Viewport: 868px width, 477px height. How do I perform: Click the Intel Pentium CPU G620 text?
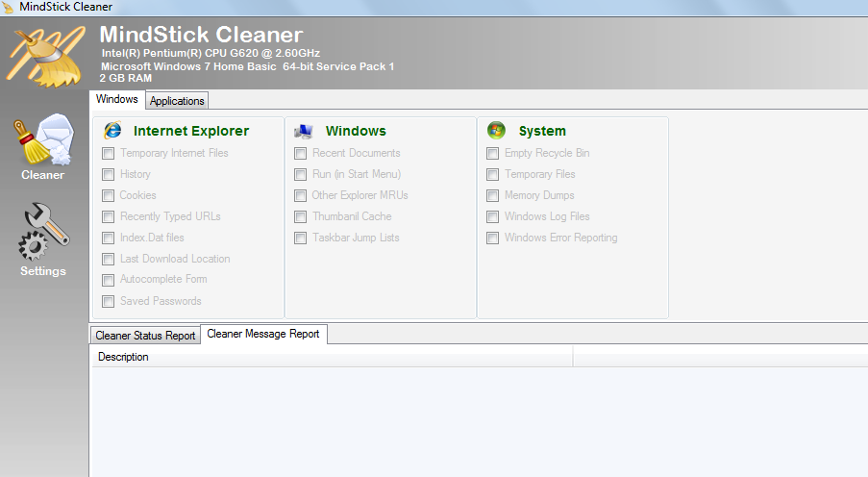click(211, 53)
